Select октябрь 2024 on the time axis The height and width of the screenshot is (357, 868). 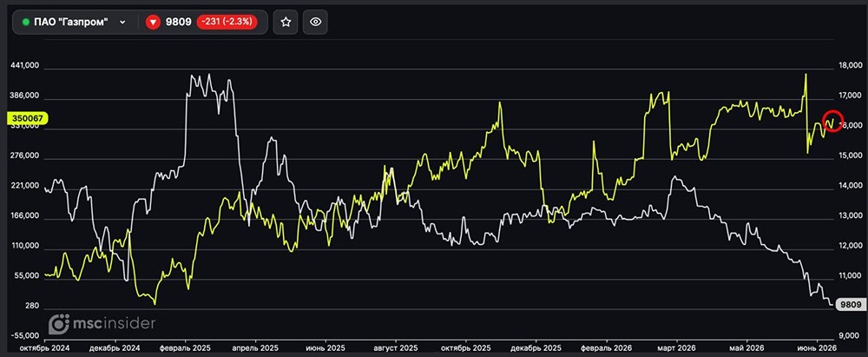coord(44,347)
